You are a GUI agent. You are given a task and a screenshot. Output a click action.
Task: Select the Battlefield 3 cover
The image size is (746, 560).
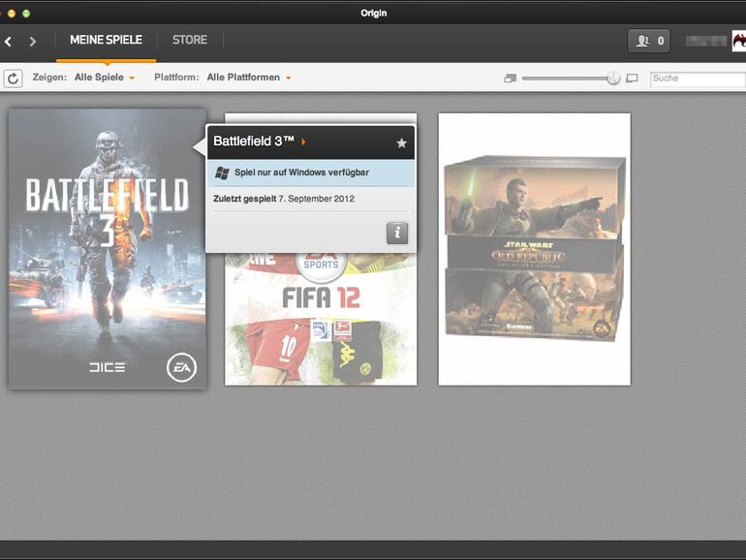coord(107,249)
